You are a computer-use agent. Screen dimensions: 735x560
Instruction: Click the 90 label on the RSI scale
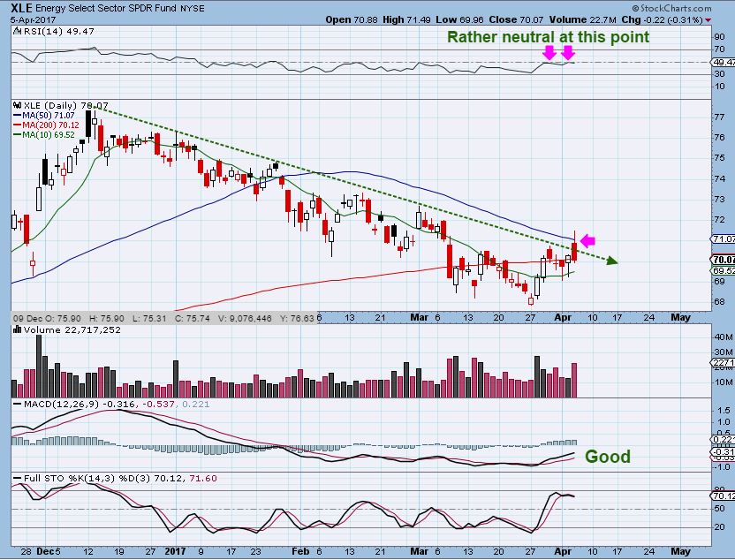[x=719, y=37]
